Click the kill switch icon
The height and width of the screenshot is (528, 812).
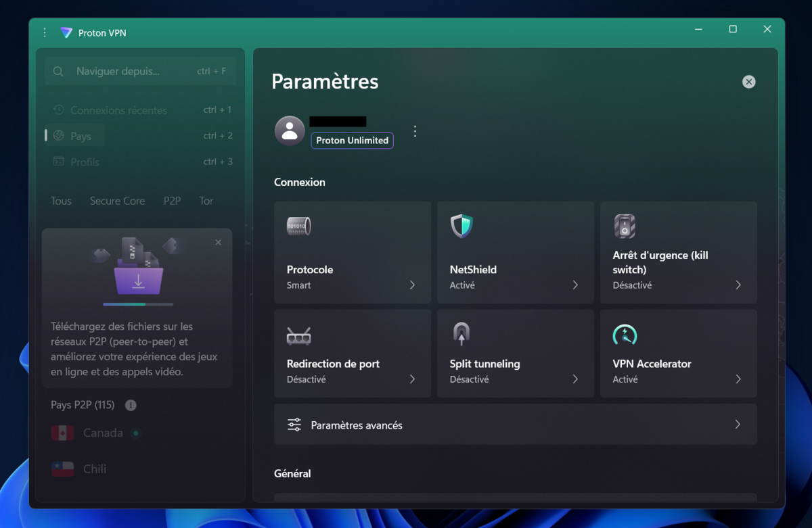tap(625, 226)
